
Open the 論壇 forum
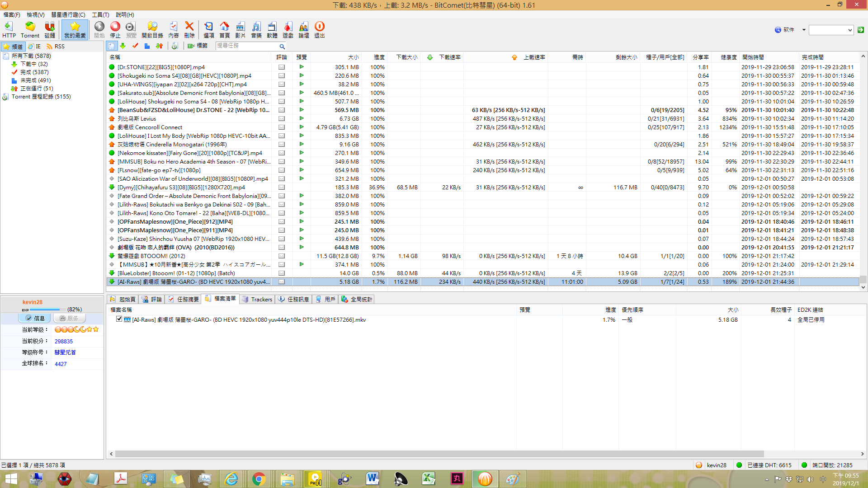[x=304, y=29]
